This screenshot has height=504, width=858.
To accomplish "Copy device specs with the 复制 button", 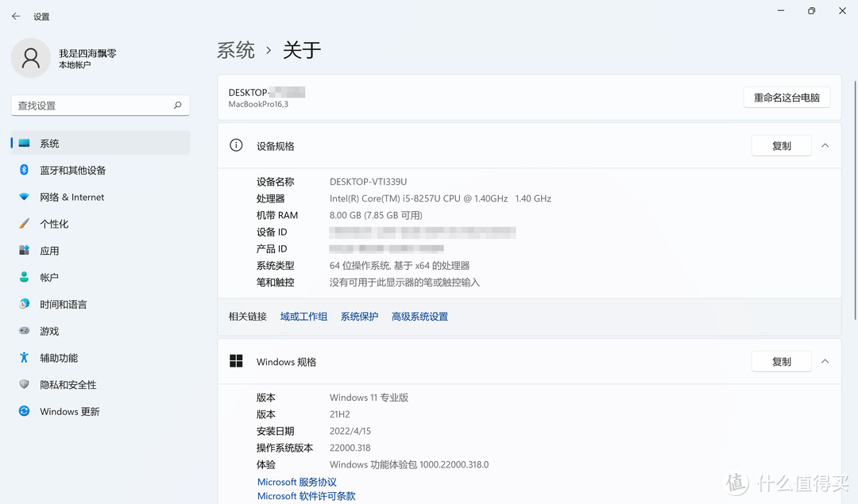I will pos(781,145).
